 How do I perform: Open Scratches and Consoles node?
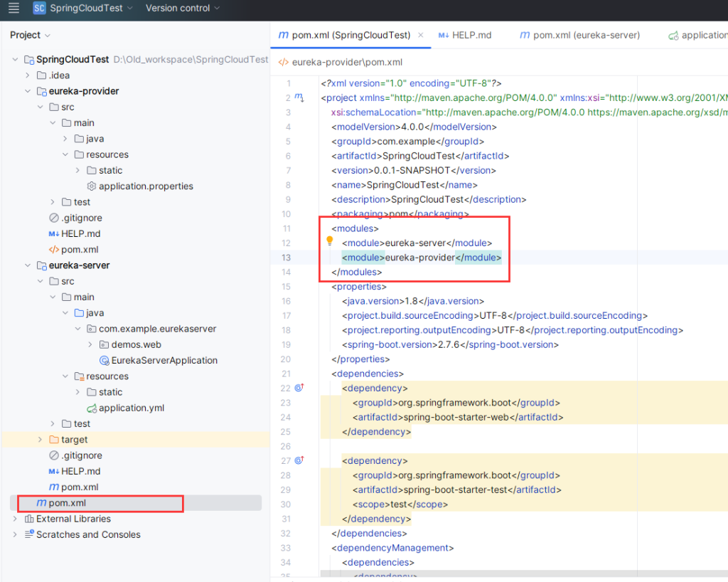point(88,534)
